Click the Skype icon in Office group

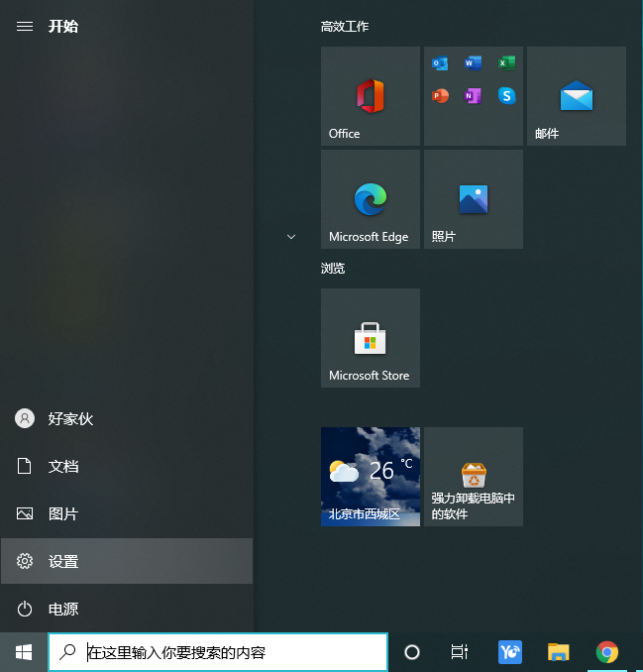[506, 96]
